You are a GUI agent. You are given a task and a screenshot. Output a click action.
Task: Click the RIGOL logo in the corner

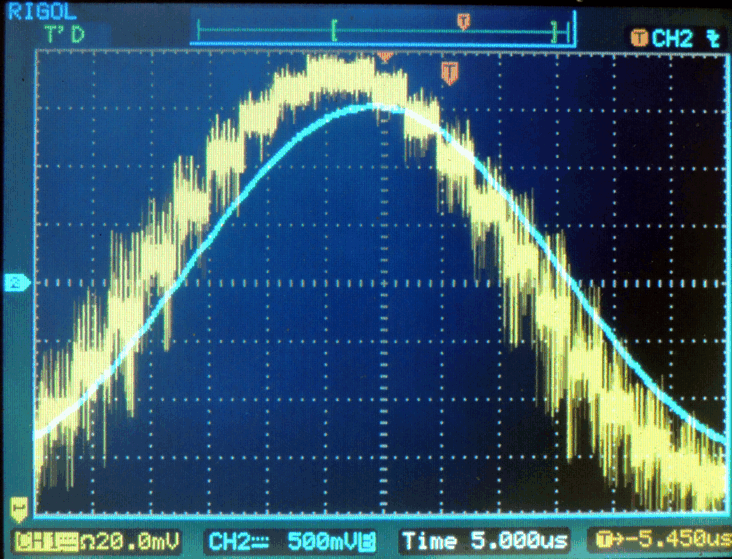[42, 12]
